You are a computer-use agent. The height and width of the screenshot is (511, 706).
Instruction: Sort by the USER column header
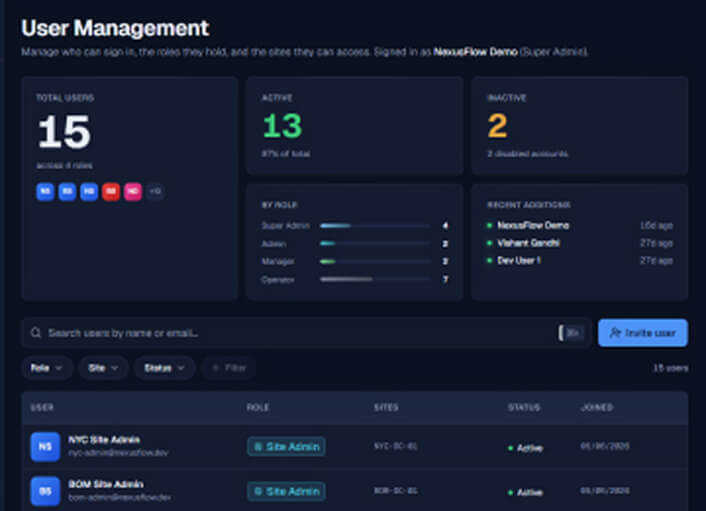pos(42,407)
